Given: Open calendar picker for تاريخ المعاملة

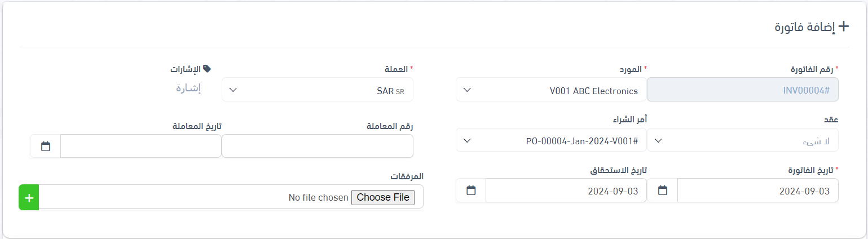Looking at the screenshot, I should 46,146.
